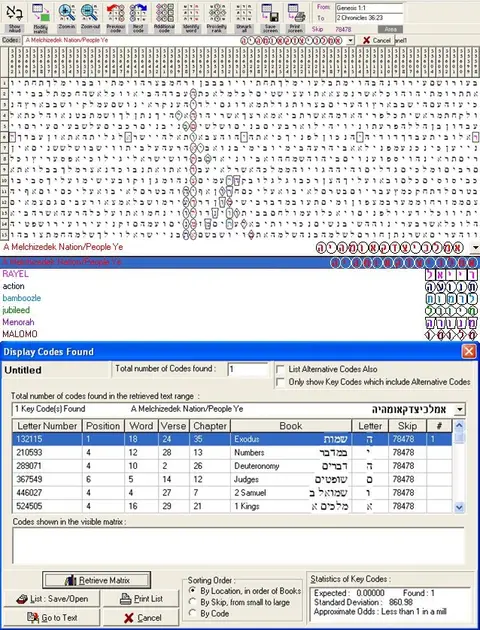
Task: Click the Position column header
Action: click(x=103, y=426)
